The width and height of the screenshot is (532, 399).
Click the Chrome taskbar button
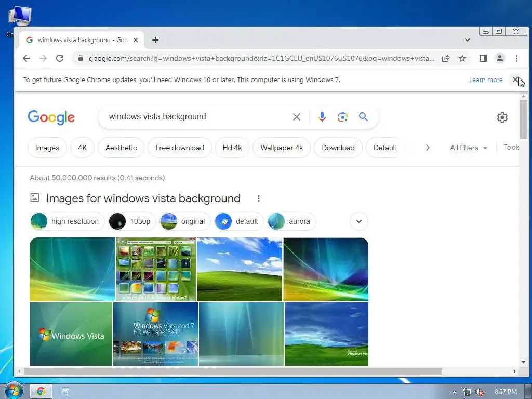41,391
